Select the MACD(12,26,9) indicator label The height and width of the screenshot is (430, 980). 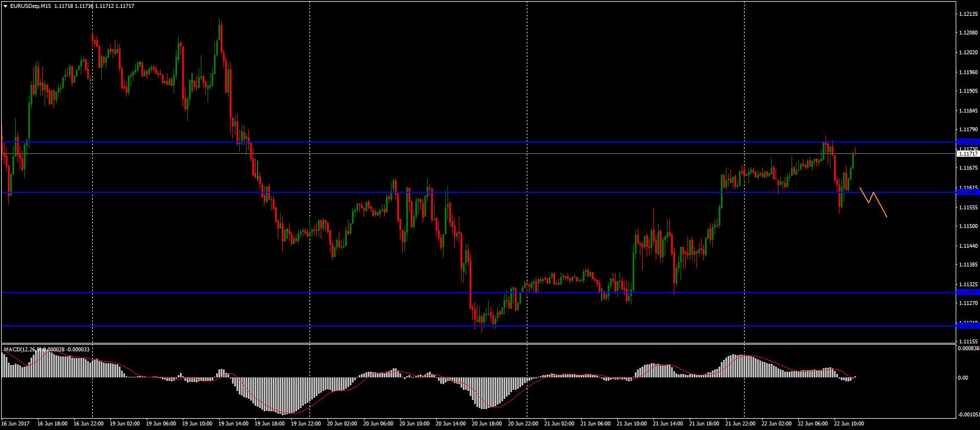[24, 349]
